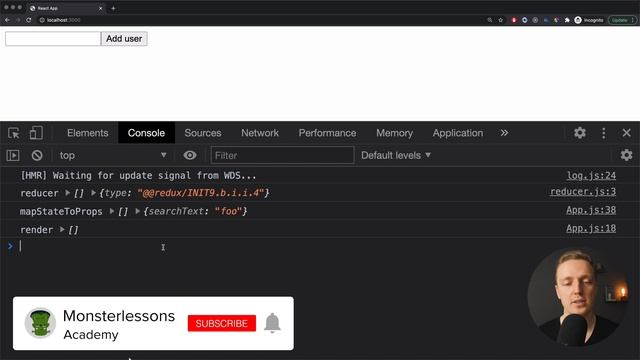
Task: Click the Add user button
Action: click(124, 39)
